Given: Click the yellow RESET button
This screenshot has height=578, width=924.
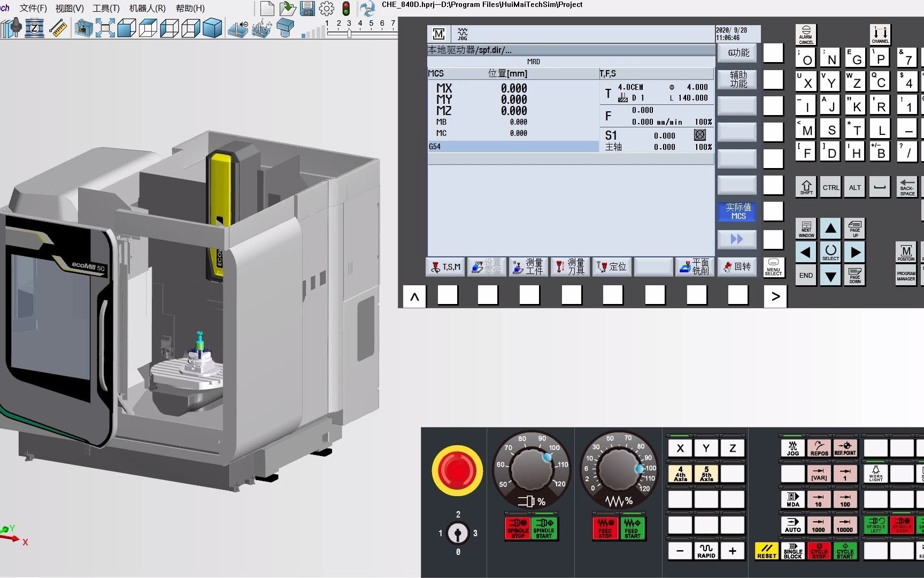Looking at the screenshot, I should (x=766, y=551).
